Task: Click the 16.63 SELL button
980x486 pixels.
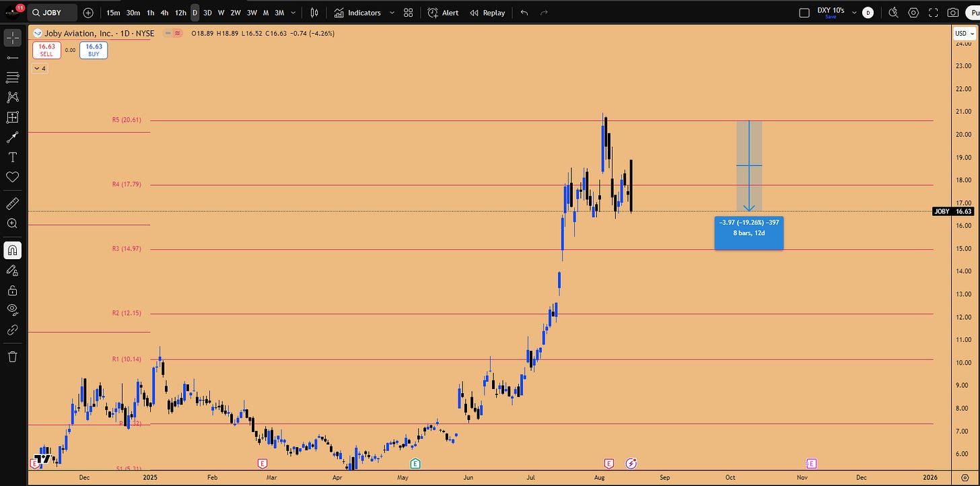Action: click(x=46, y=50)
